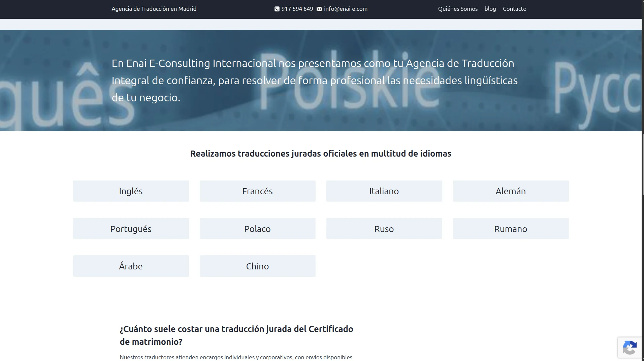Pick the Rumano language button
The height and width of the screenshot is (361, 644).
tap(511, 229)
